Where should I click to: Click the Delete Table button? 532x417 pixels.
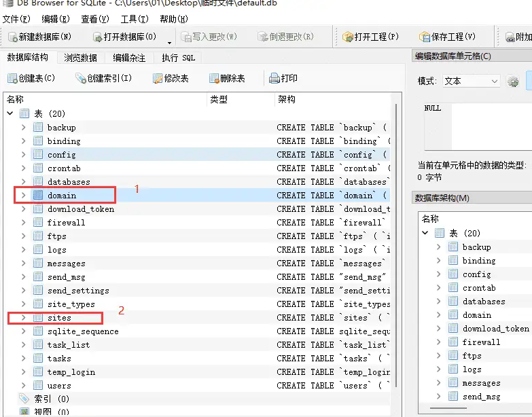227,79
